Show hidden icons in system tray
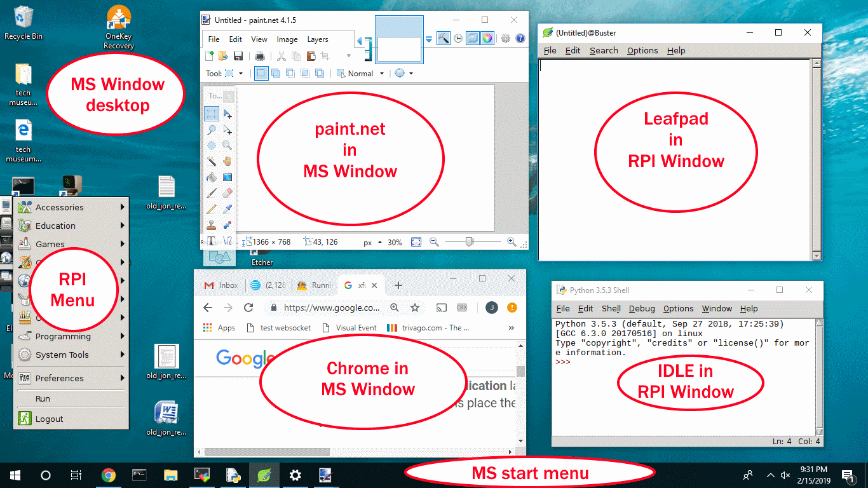 tap(771, 475)
